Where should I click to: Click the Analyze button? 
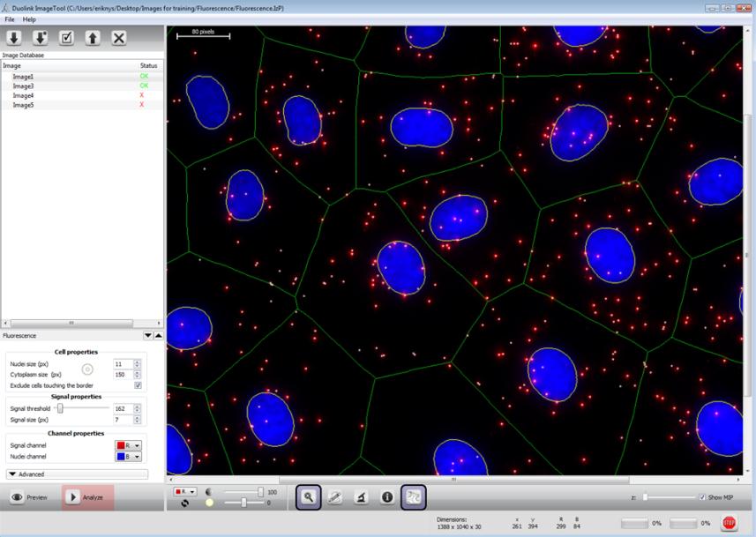click(87, 497)
